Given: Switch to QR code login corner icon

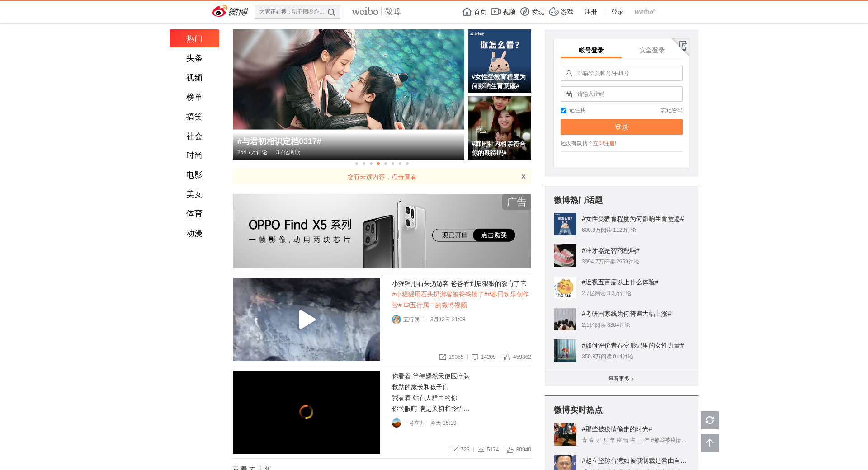Looking at the screenshot, I should tap(683, 45).
